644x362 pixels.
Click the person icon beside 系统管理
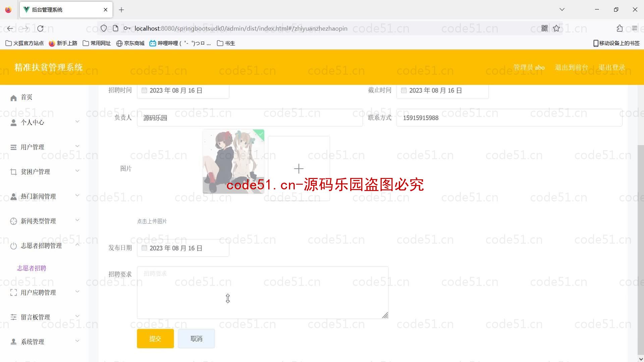[13, 342]
